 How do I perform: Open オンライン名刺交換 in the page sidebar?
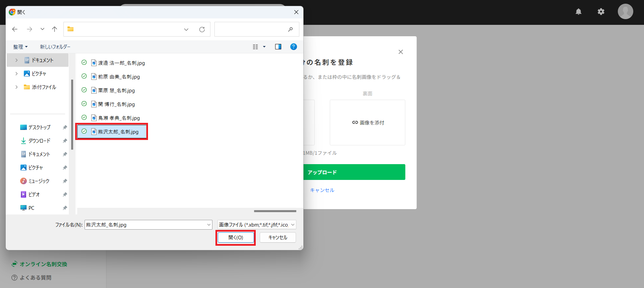tap(39, 264)
